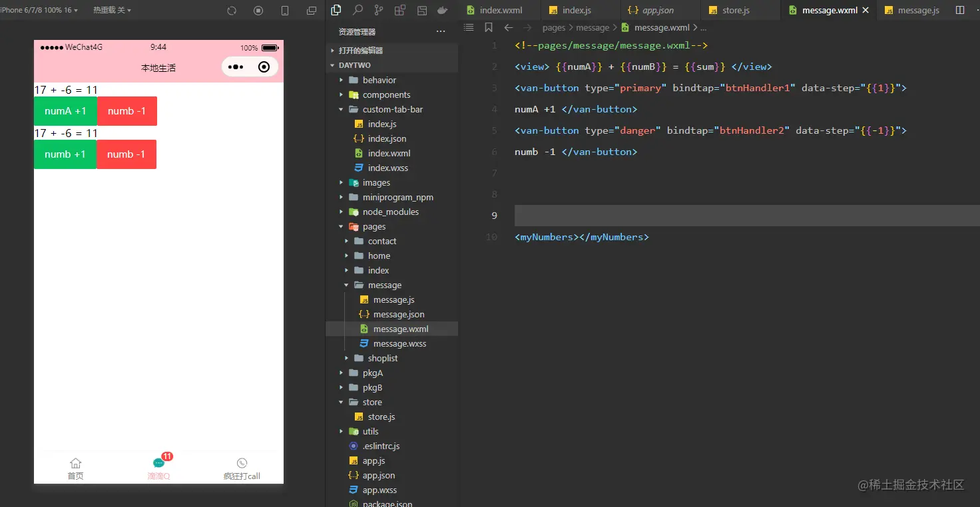Split the editor with split icon
Viewport: 980px width, 507px height.
tap(959, 10)
